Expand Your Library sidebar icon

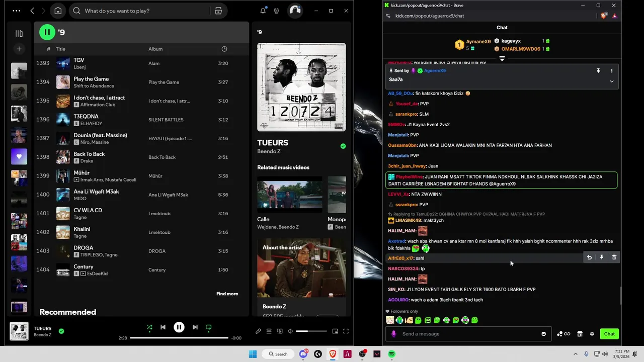[x=19, y=33]
